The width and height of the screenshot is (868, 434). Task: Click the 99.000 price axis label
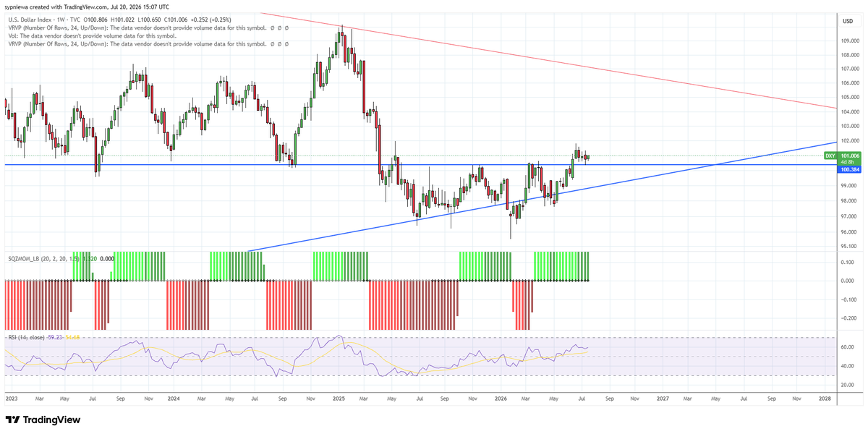click(848, 184)
